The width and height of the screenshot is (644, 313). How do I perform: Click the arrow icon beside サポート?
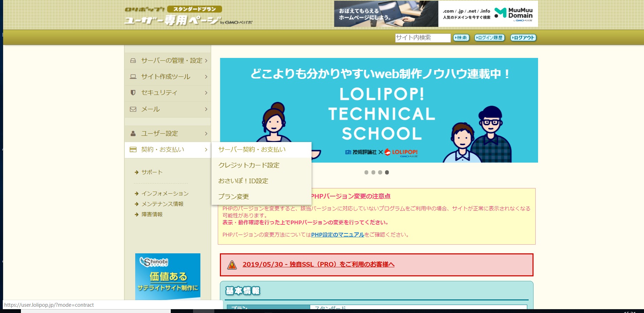pyautogui.click(x=137, y=172)
